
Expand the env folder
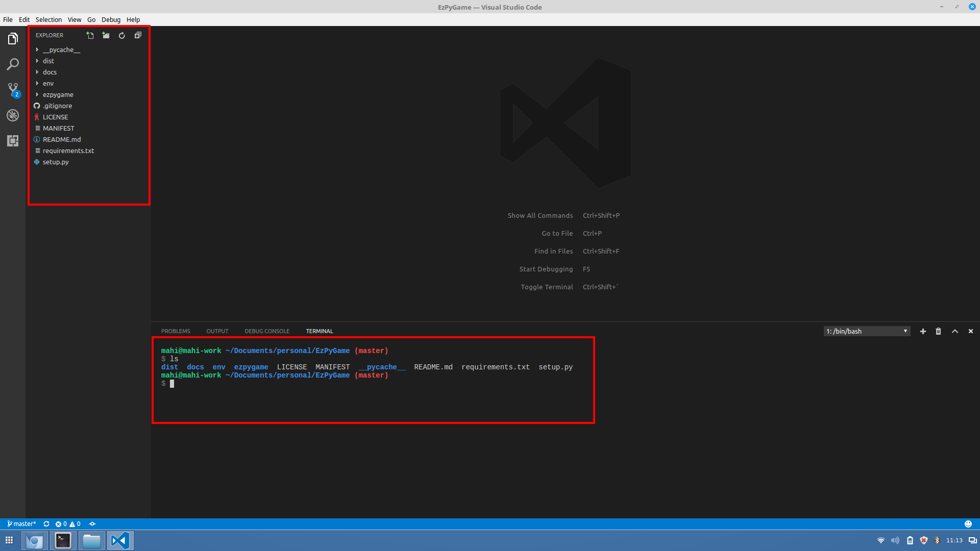pyautogui.click(x=88, y=83)
